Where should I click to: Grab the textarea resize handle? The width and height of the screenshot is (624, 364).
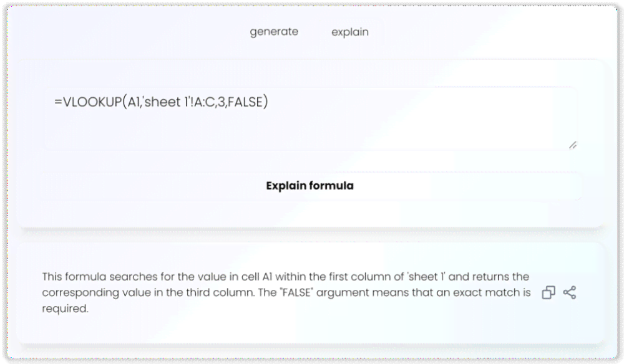573,145
